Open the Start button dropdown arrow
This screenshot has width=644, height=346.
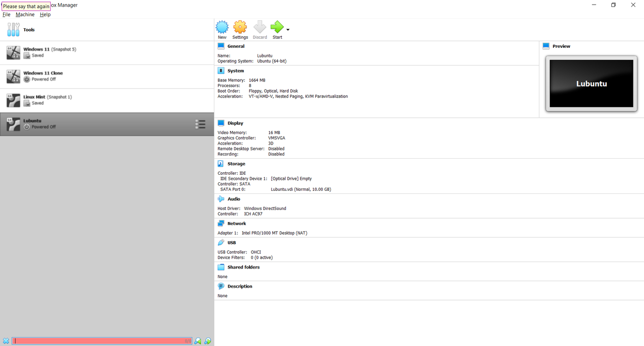pyautogui.click(x=288, y=30)
